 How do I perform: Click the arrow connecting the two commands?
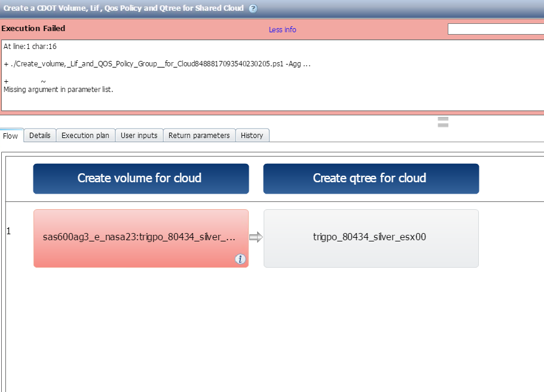pos(256,238)
